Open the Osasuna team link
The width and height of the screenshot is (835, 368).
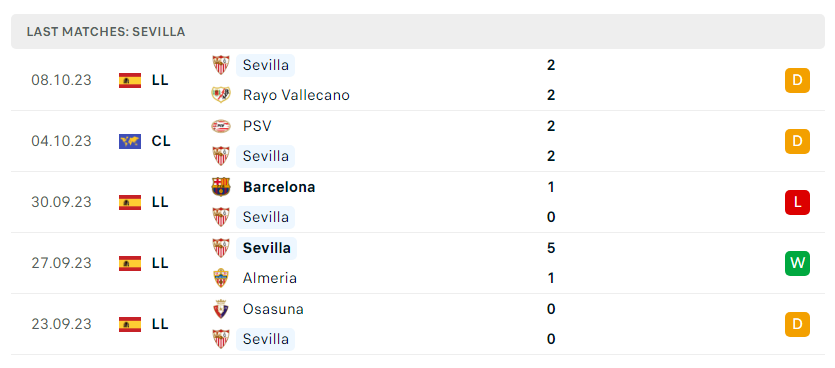coord(273,309)
